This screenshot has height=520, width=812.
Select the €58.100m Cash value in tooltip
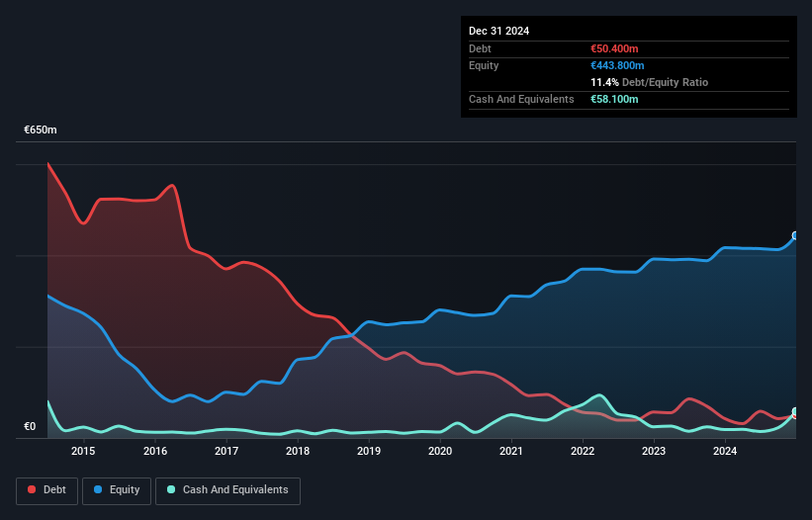tap(615, 99)
